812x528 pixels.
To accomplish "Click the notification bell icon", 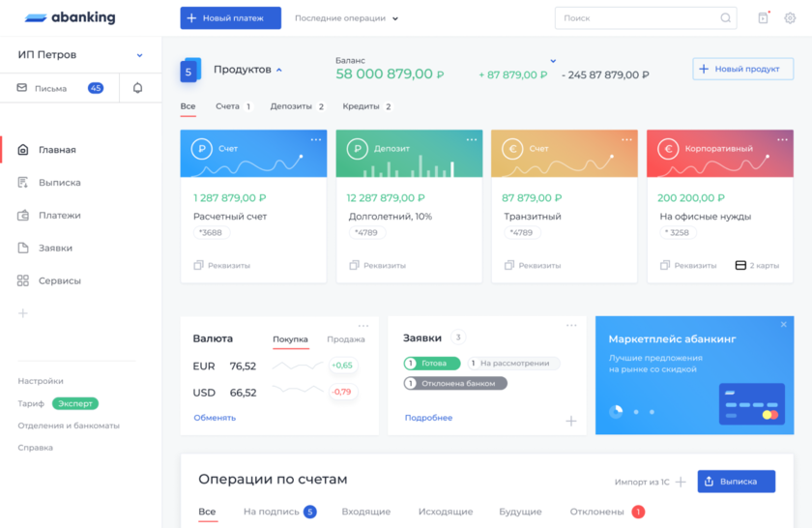I will pyautogui.click(x=137, y=88).
